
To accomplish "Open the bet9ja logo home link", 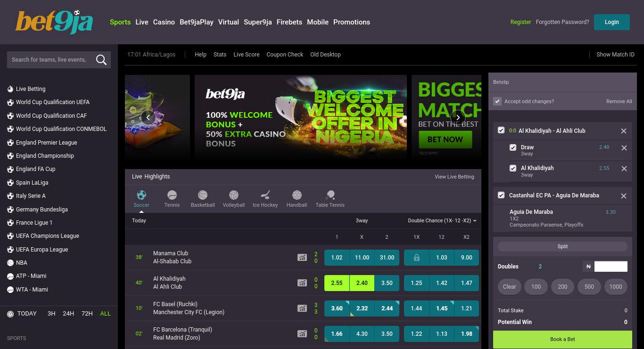I will [54, 22].
